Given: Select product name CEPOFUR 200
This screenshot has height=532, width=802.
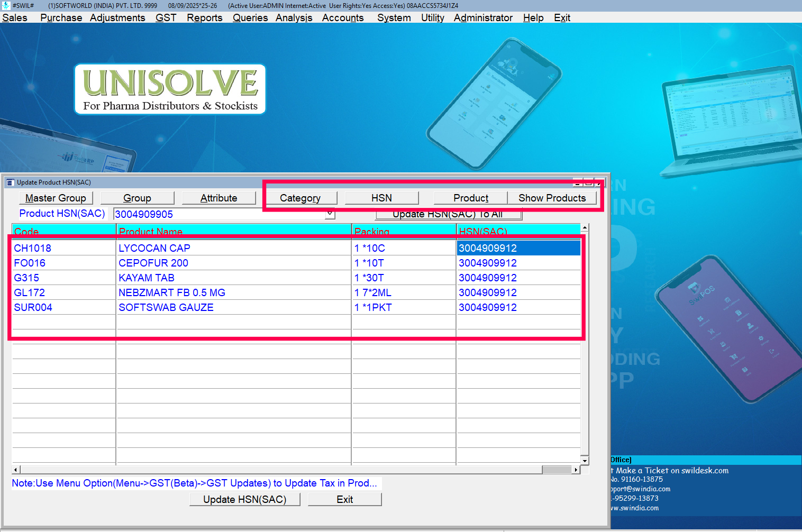Looking at the screenshot, I should pos(233,263).
